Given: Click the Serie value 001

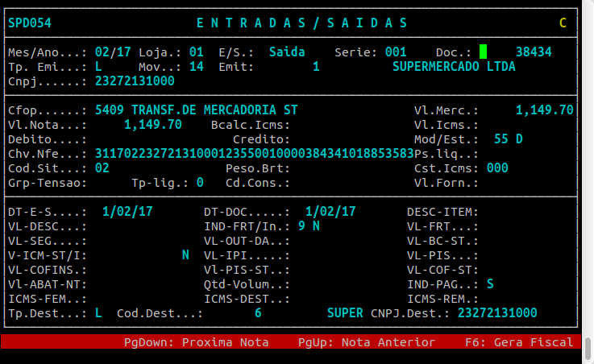Looking at the screenshot, I should [x=396, y=52].
